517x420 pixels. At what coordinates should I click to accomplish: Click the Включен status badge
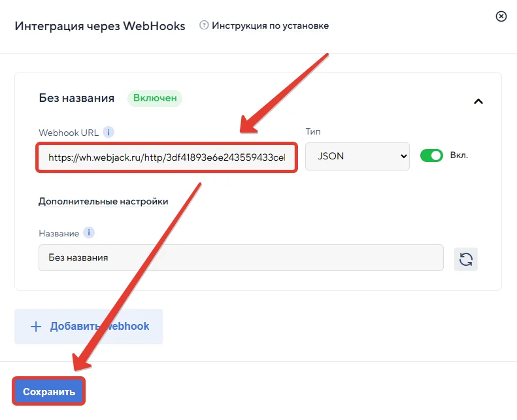155,98
